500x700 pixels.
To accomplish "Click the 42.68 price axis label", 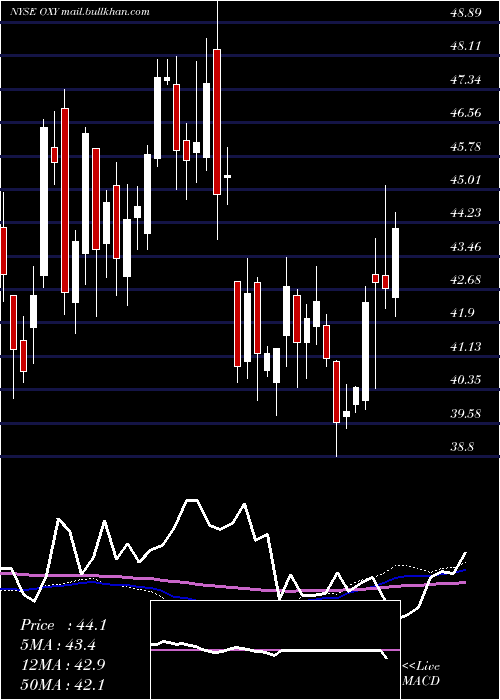I will click(x=466, y=280).
